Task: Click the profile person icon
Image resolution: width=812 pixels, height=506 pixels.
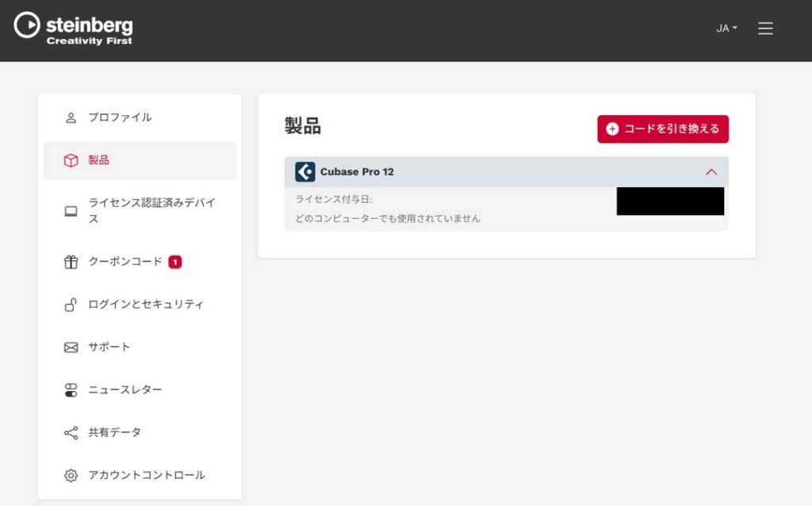Action: [x=71, y=117]
